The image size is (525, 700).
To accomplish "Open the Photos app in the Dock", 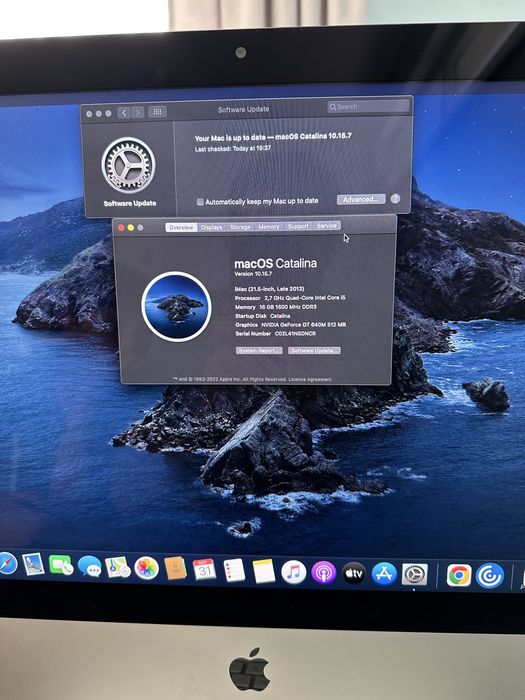I will [x=146, y=568].
